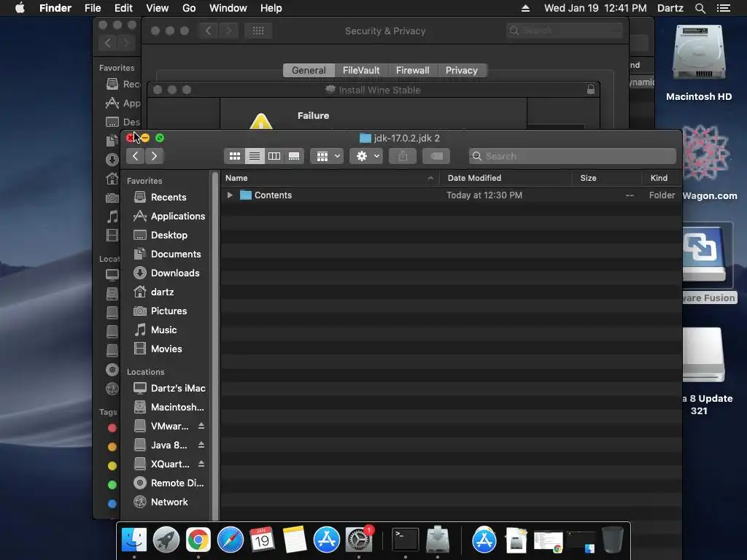Go forward in jdk-17.0.2.jdk 2 window
Viewport: 747px width, 560px height.
[154, 156]
